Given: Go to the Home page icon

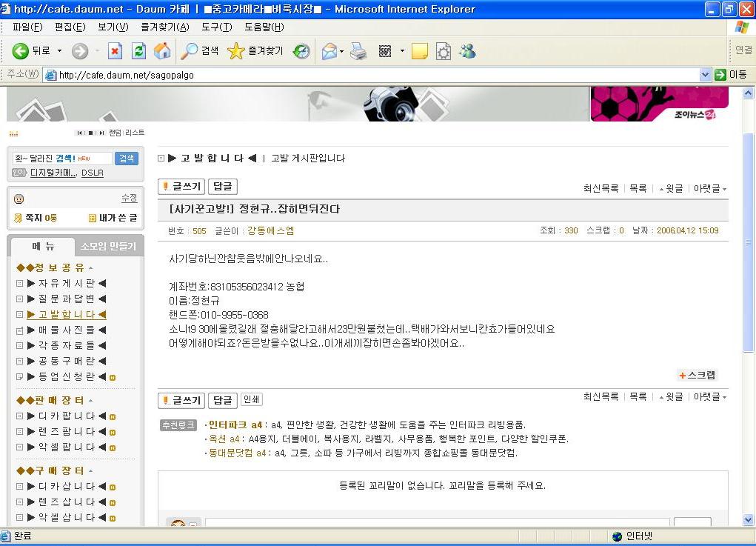Looking at the screenshot, I should [162, 51].
